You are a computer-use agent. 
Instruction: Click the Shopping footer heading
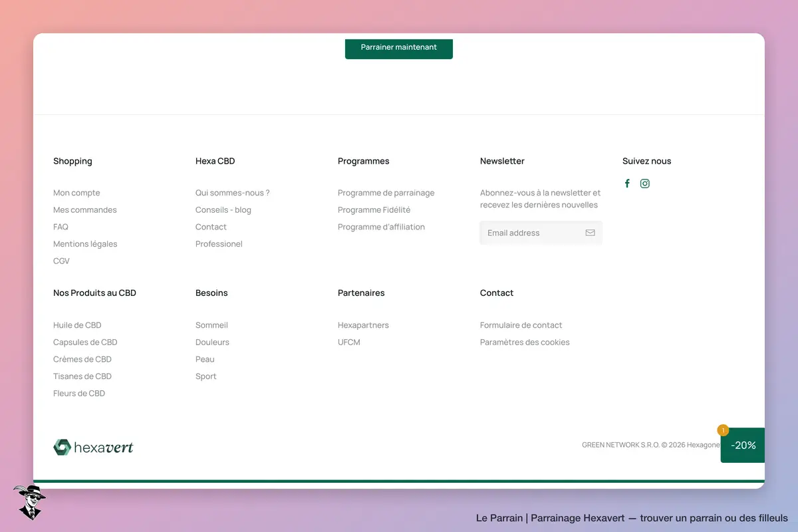click(x=72, y=161)
